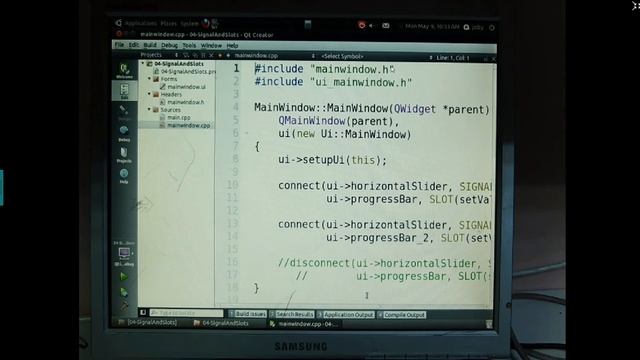640x360 pixels.
Task: Open the mainwindow.cpp open-documents dropdown
Action: (274, 56)
